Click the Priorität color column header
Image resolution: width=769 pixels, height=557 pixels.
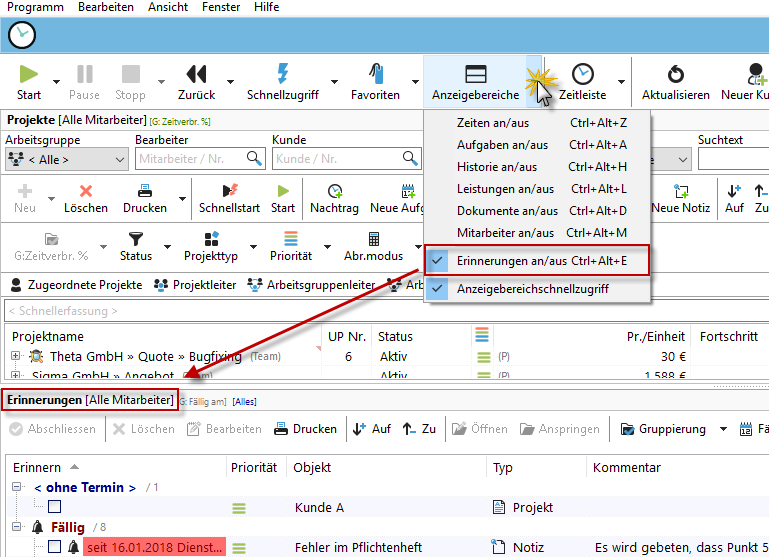coord(482,337)
